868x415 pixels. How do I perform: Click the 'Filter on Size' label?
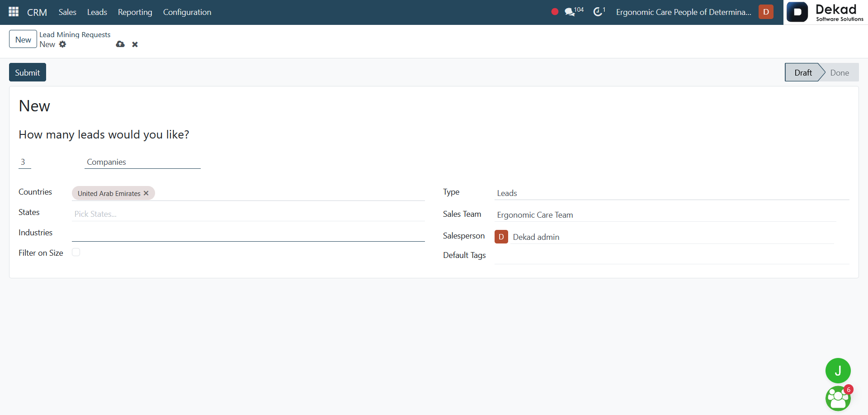point(41,253)
